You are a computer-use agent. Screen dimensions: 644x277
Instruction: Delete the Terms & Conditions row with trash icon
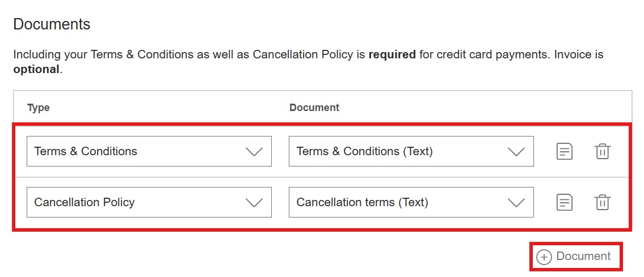click(602, 152)
